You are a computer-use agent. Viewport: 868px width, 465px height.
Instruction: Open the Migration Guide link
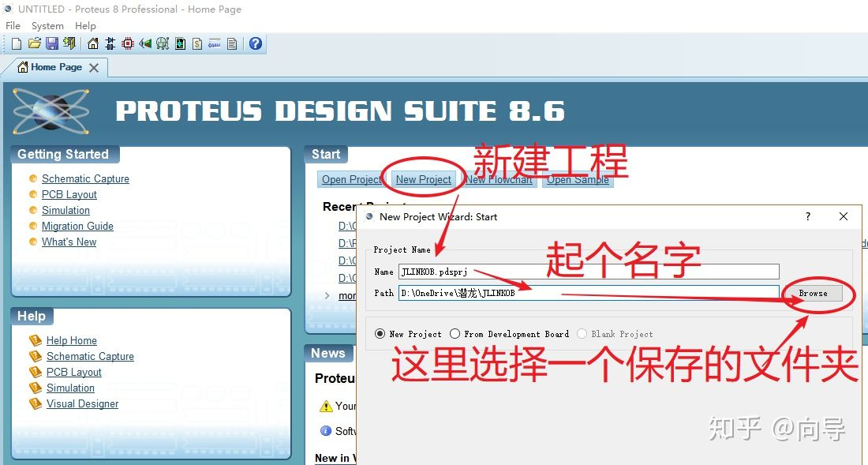point(77,226)
